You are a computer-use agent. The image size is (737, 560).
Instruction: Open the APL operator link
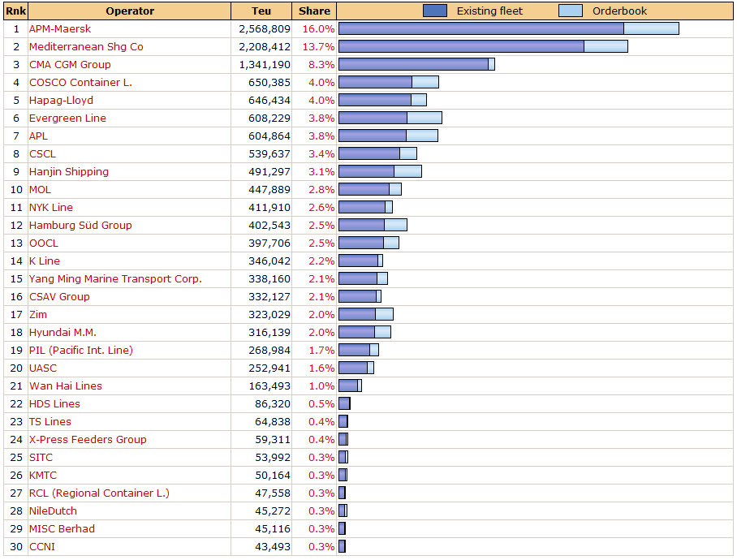point(38,136)
